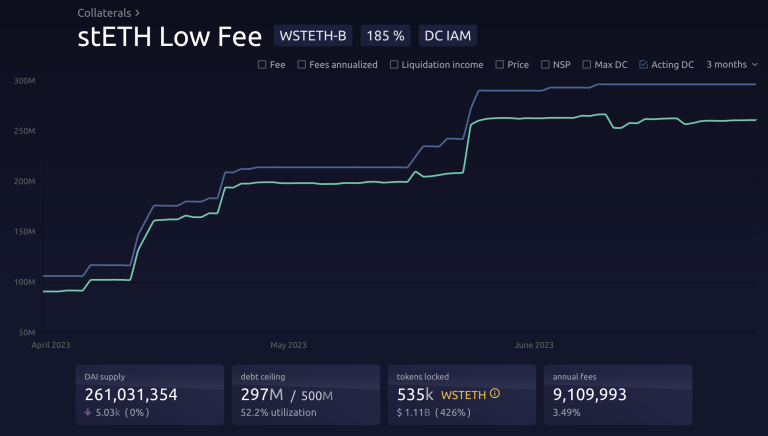Select the debt ceiling stats card
The width and height of the screenshot is (768, 436).
(x=306, y=395)
